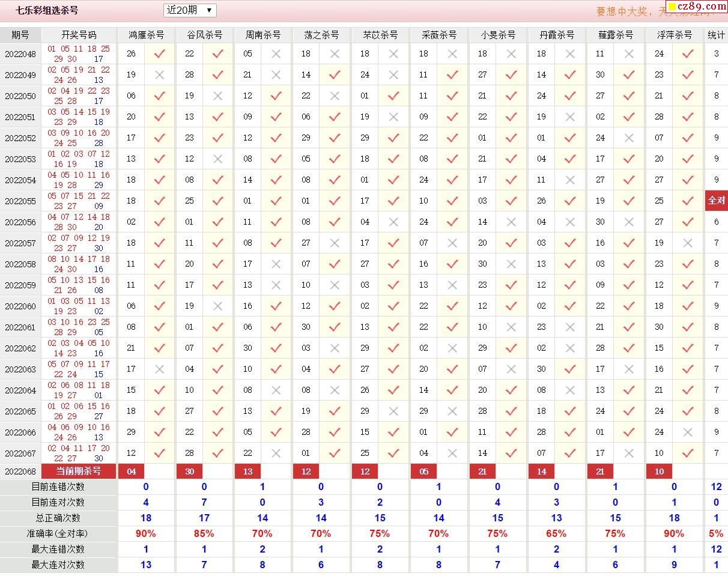Click the 全对 badge in row 2022055

click(x=717, y=201)
